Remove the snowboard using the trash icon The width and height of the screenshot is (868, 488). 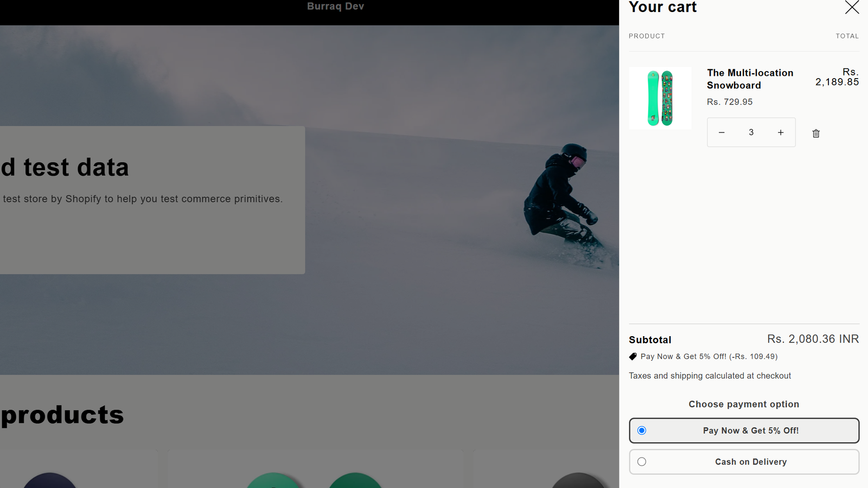pyautogui.click(x=816, y=133)
